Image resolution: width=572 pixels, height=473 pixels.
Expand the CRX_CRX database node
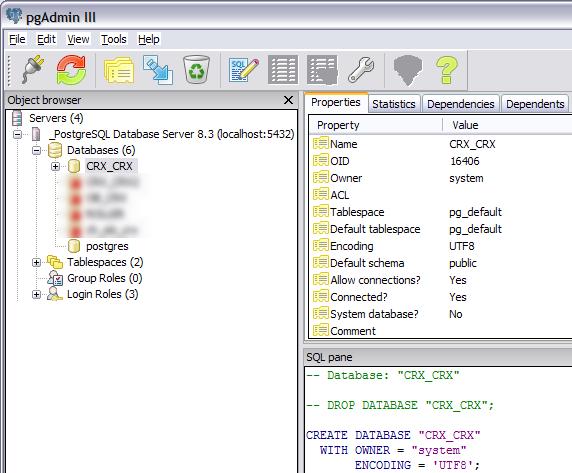pyautogui.click(x=55, y=166)
